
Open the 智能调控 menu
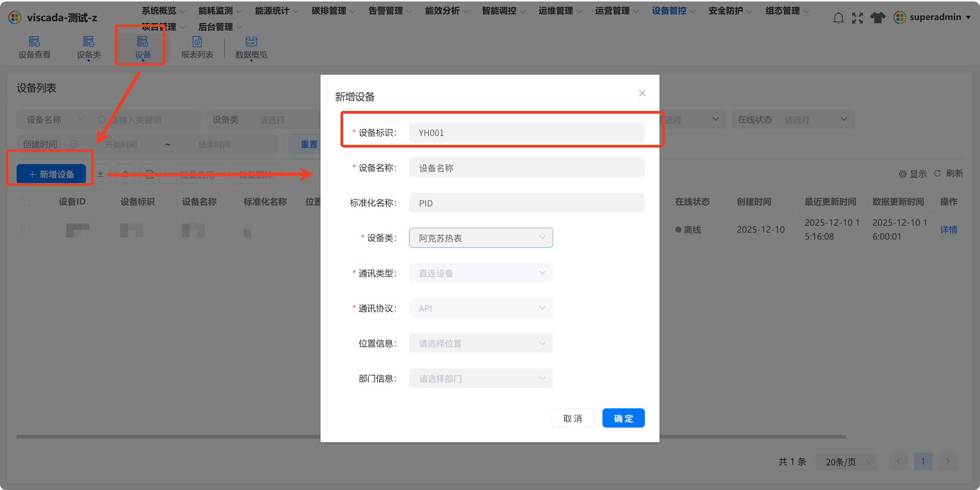(x=503, y=11)
